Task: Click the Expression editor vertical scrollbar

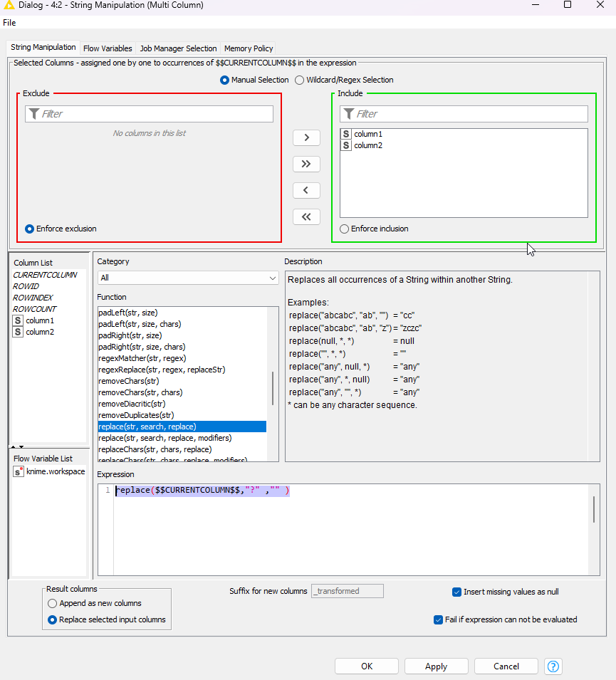Action: coord(594,510)
